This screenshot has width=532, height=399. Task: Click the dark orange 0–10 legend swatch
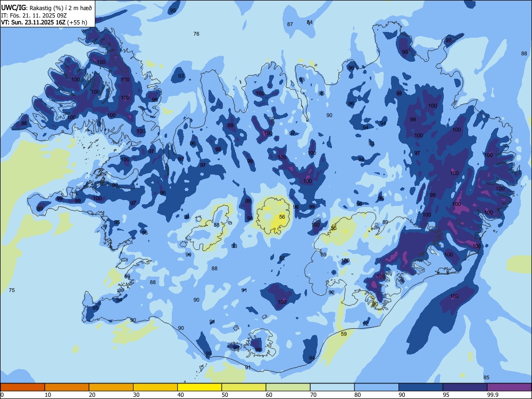[22, 387]
